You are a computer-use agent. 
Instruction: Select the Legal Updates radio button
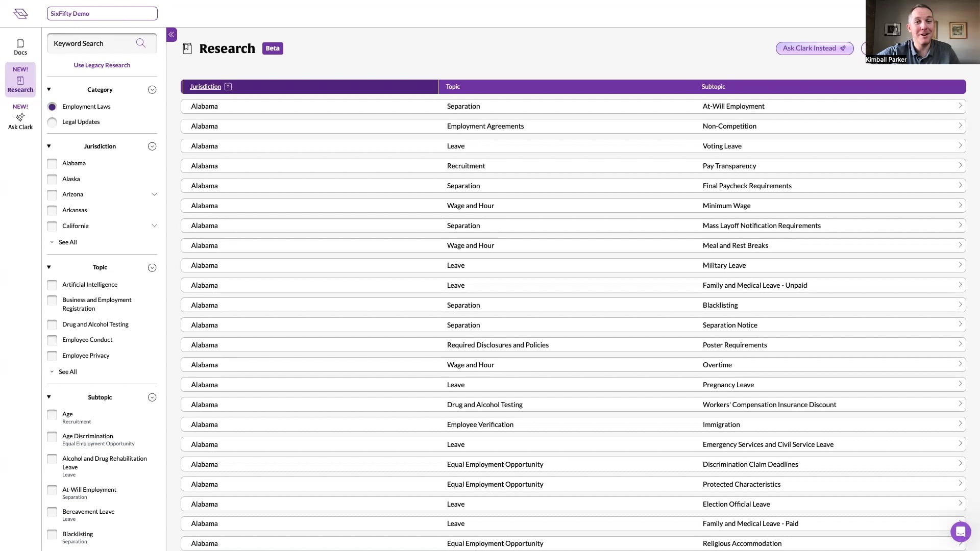[52, 122]
